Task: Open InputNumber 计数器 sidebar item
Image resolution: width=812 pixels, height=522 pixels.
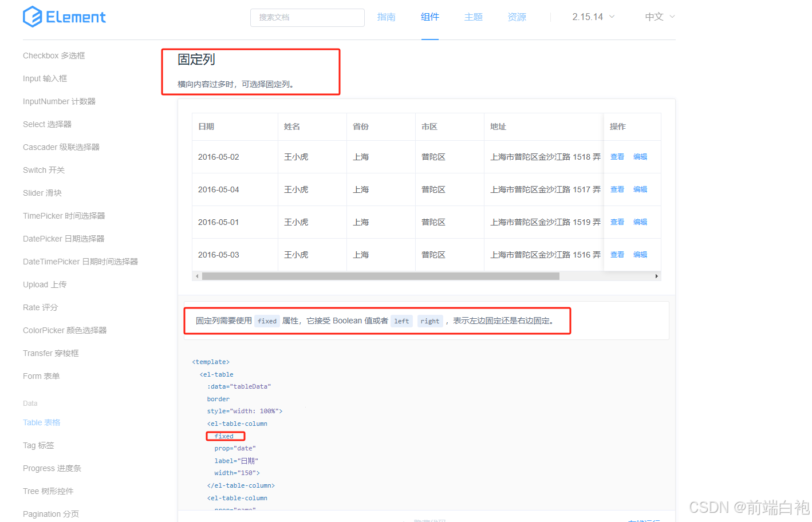Action: tap(59, 101)
